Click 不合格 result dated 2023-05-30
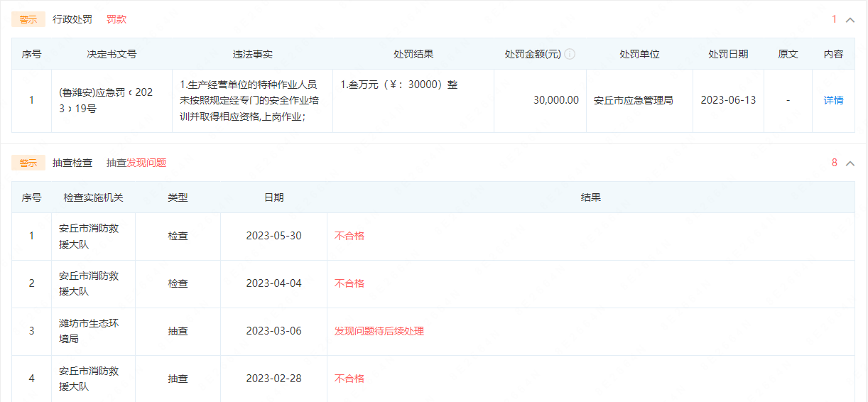 pyautogui.click(x=349, y=236)
